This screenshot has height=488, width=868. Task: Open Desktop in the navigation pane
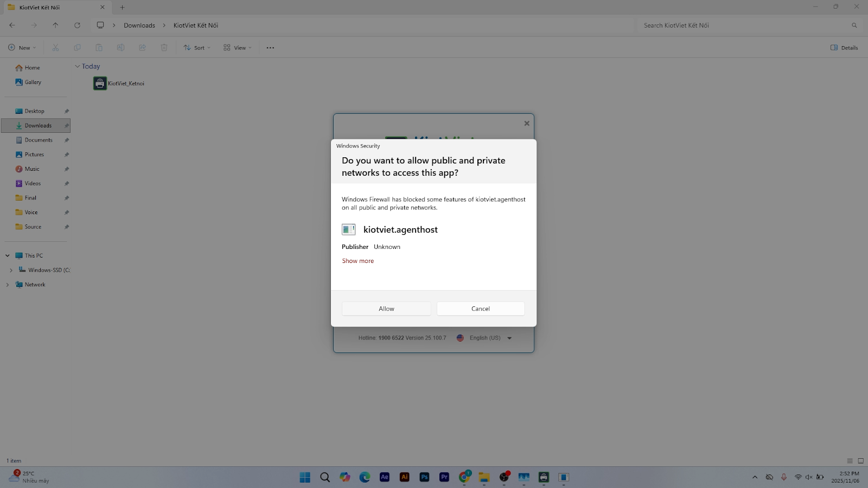(x=36, y=111)
